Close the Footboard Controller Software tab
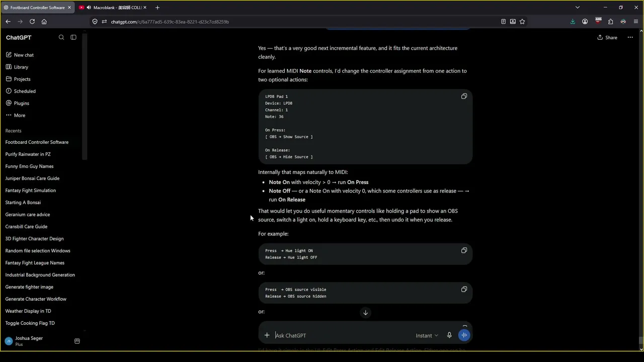The height and width of the screenshot is (362, 644). click(69, 8)
